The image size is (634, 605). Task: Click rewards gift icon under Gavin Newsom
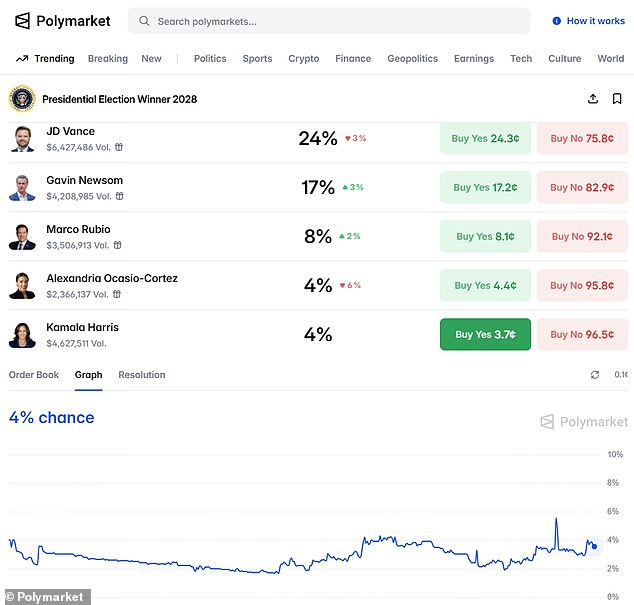click(119, 196)
